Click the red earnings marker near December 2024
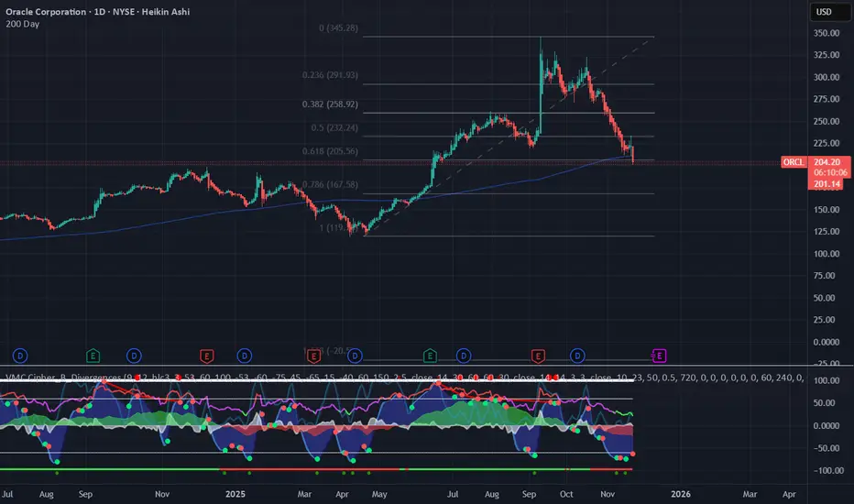The image size is (854, 504). coord(205,355)
